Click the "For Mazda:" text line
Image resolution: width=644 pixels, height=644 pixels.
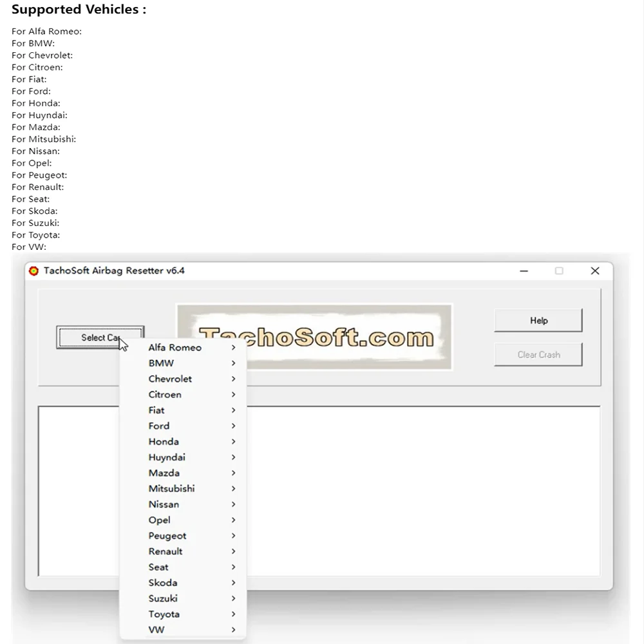coord(36,128)
